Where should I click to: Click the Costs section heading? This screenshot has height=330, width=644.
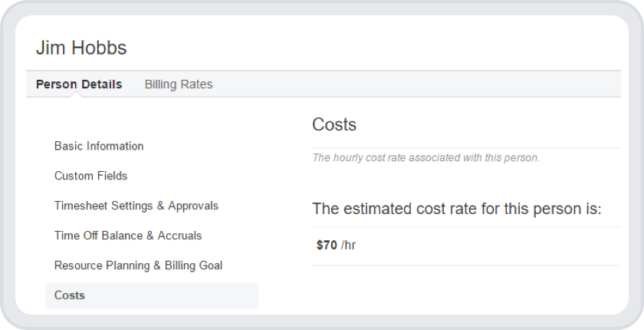point(334,124)
